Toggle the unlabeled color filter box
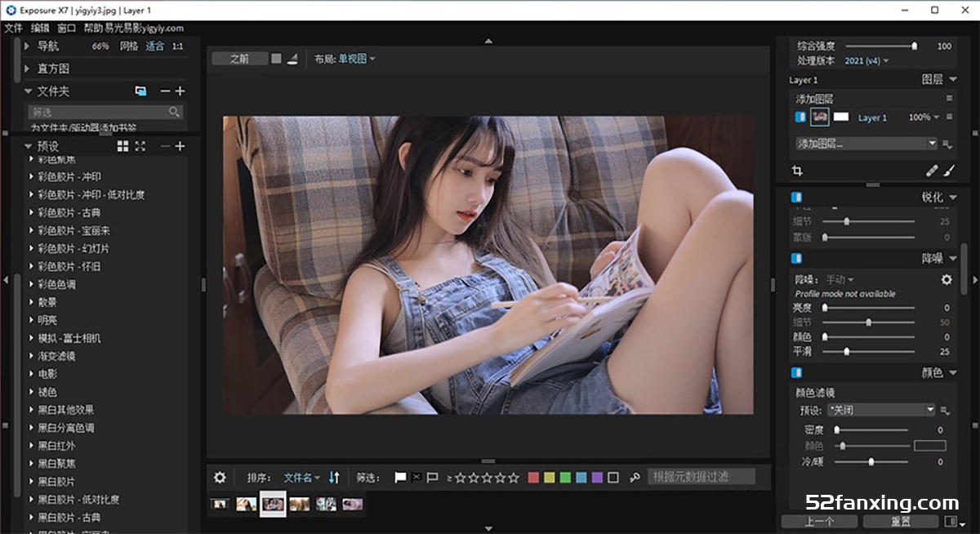 coord(613,478)
